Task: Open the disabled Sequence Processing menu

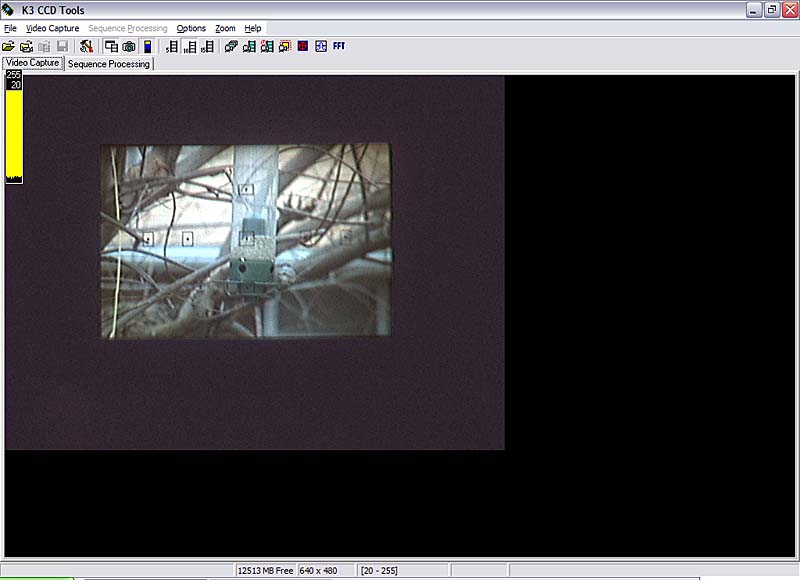Action: 128,28
